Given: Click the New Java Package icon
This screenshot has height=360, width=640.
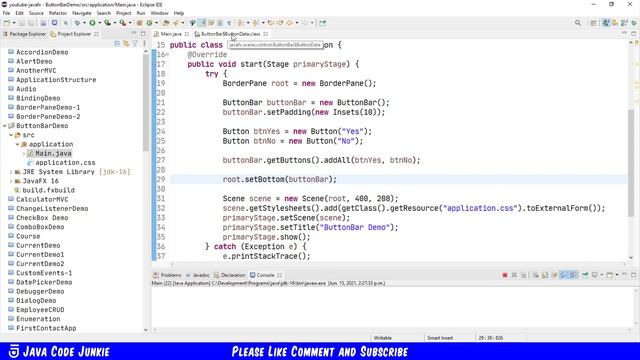Looking at the screenshot, I should coord(140,23).
